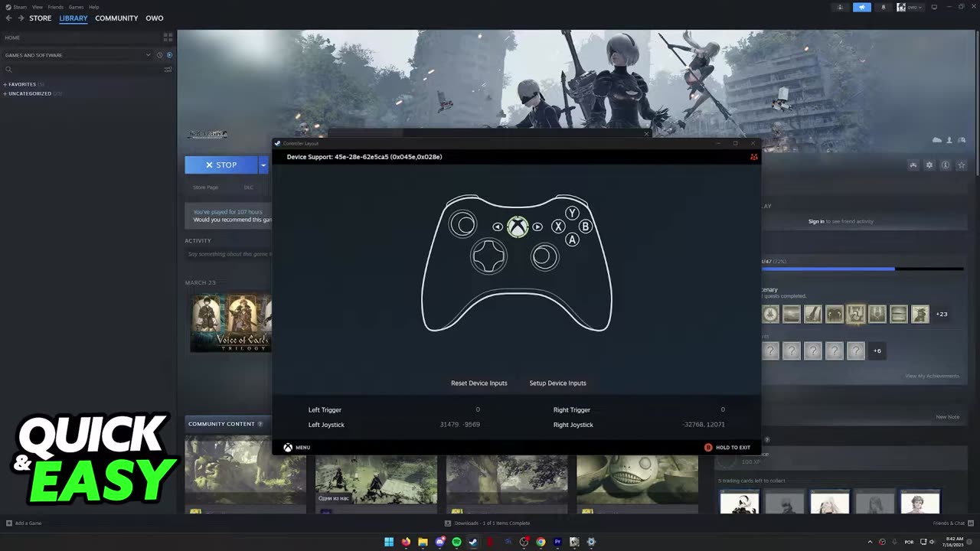This screenshot has width=980, height=551.
Task: Open game controller settings icon
Action: 913,165
